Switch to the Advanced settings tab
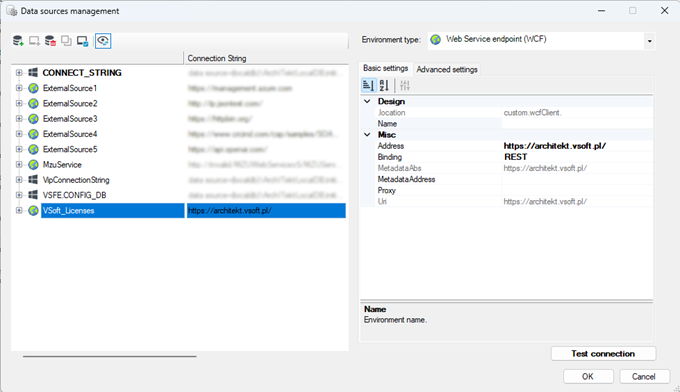The width and height of the screenshot is (680, 392). (447, 69)
